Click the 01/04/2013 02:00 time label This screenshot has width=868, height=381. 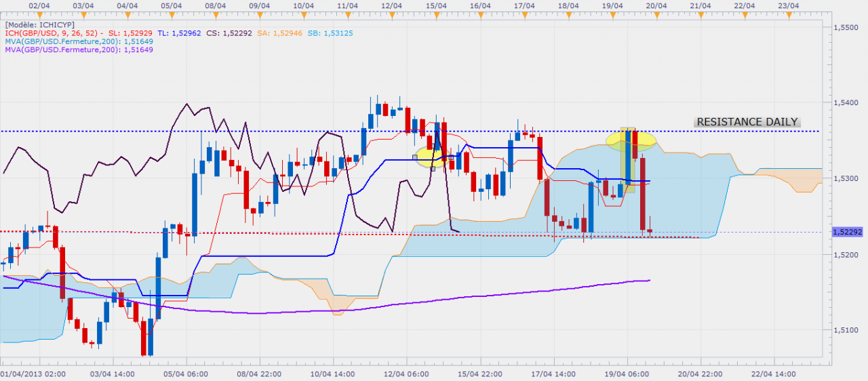33,374
